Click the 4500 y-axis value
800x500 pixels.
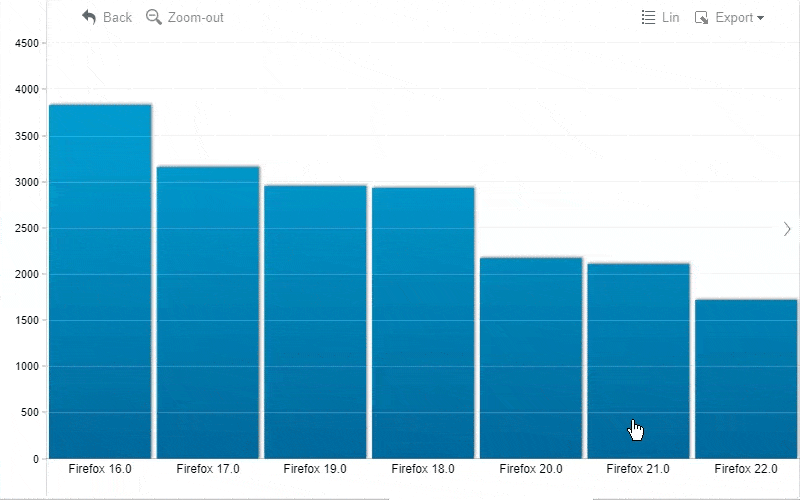(x=27, y=43)
